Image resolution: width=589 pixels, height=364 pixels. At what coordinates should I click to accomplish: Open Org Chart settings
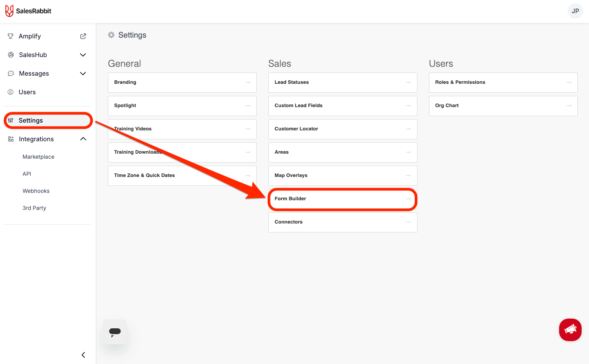click(503, 106)
